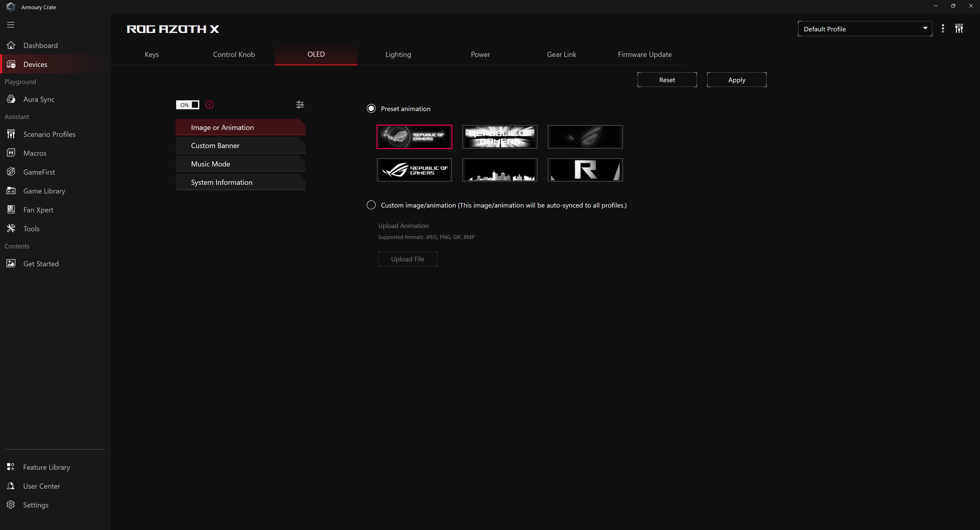980x530 pixels.
Task: Choose the glowing Republic of Gamers text preset
Action: [x=500, y=137]
